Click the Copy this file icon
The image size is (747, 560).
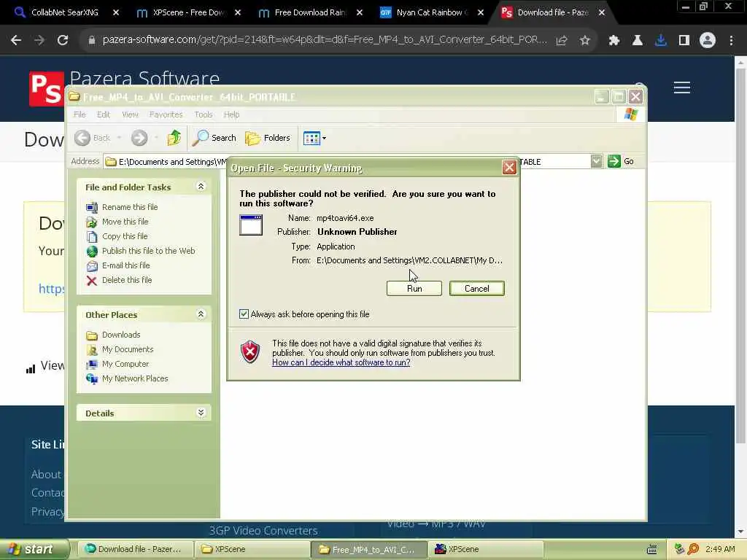[x=92, y=237]
